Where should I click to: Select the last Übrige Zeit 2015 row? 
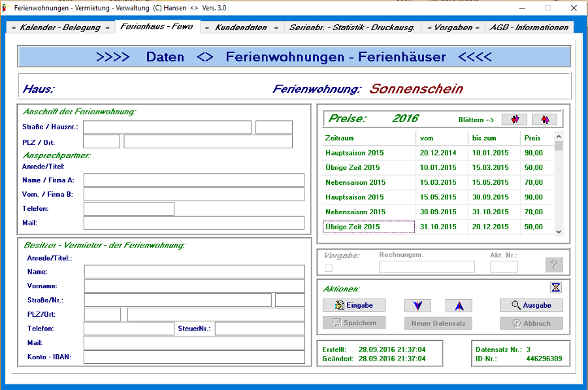(368, 227)
